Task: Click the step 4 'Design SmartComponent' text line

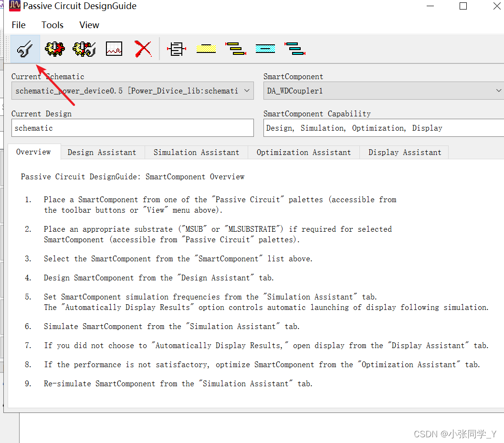Action: pyautogui.click(x=159, y=278)
